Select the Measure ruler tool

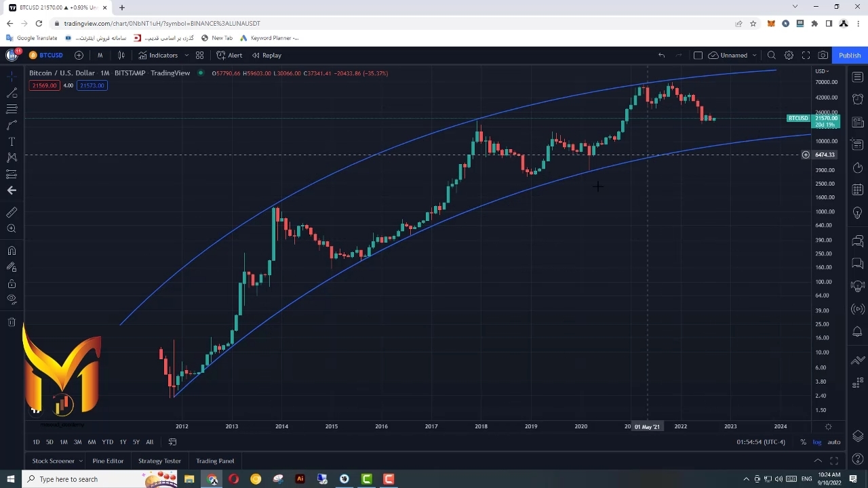[12, 213]
